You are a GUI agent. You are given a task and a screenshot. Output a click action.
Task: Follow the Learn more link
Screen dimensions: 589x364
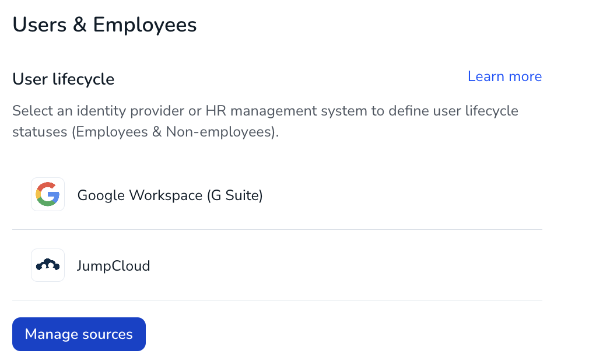[x=504, y=76]
